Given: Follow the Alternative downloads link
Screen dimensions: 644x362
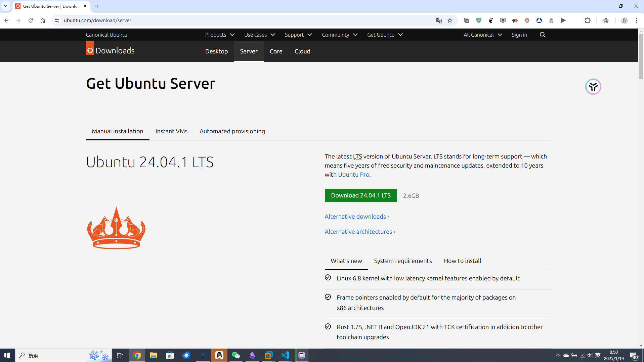Looking at the screenshot, I should coord(357,216).
